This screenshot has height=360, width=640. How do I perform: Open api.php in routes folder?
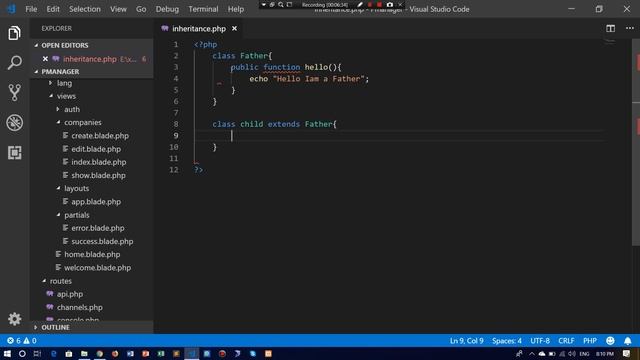tap(69, 294)
